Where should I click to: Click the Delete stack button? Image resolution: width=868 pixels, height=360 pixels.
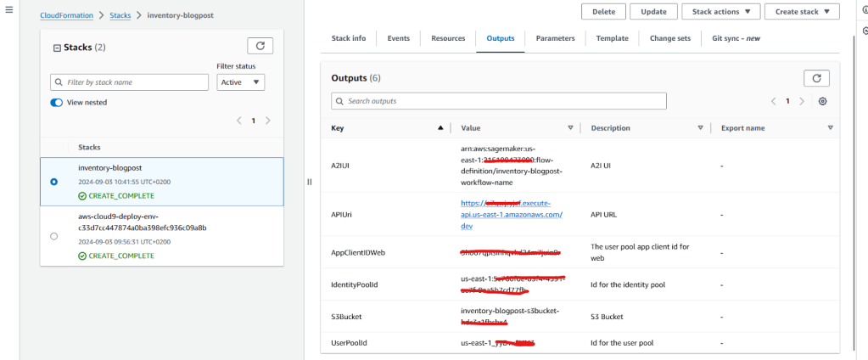(603, 12)
